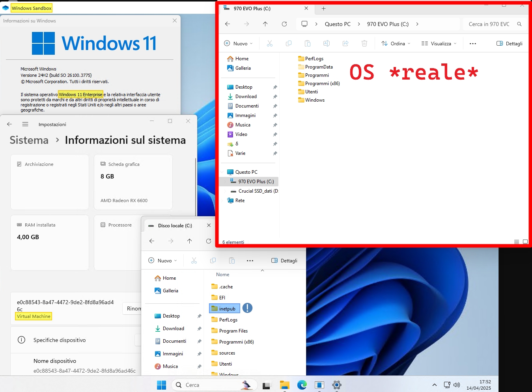Click the Windows Start button

pyautogui.click(x=162, y=385)
